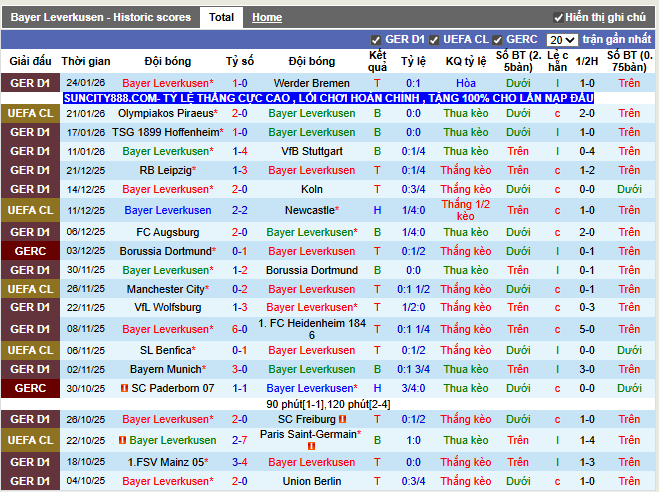The height and width of the screenshot is (492, 659).
Task: Open RB Leipzig team link
Action: click(x=166, y=171)
